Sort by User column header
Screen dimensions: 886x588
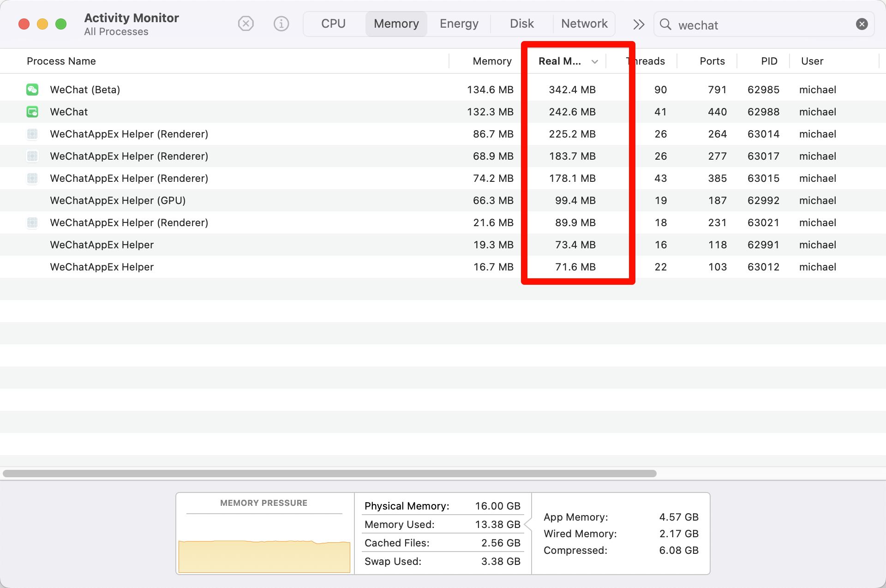[x=812, y=61]
